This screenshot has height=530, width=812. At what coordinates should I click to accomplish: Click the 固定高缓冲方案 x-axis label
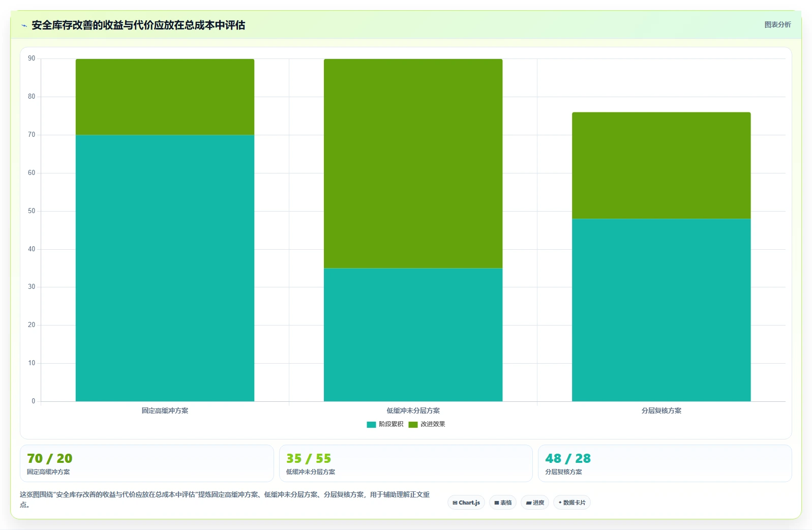pos(165,410)
